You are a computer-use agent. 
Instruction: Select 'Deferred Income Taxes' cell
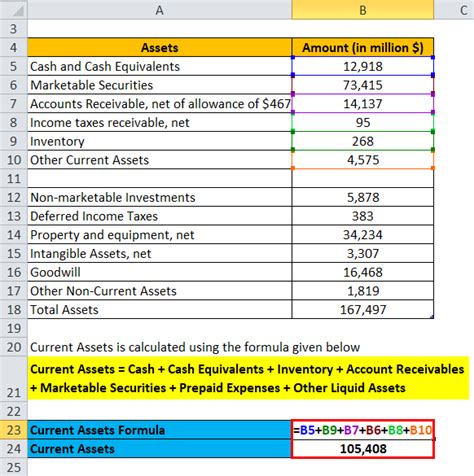tap(159, 216)
